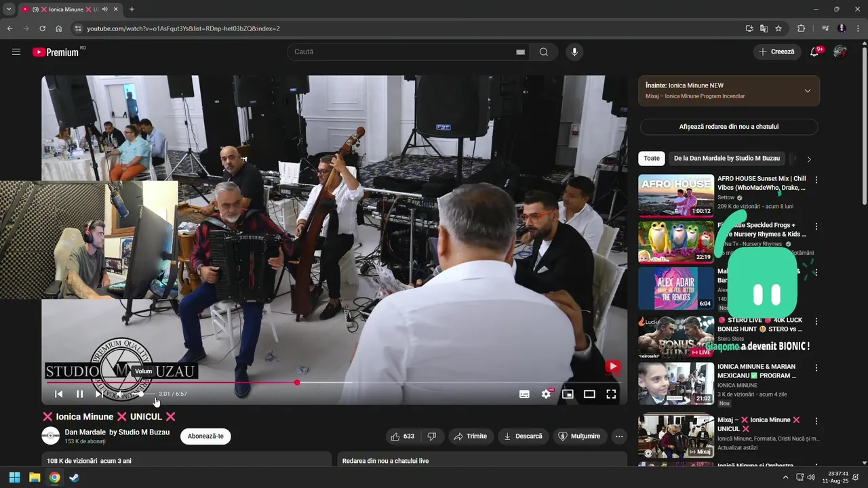Pause the video playback

(80, 394)
